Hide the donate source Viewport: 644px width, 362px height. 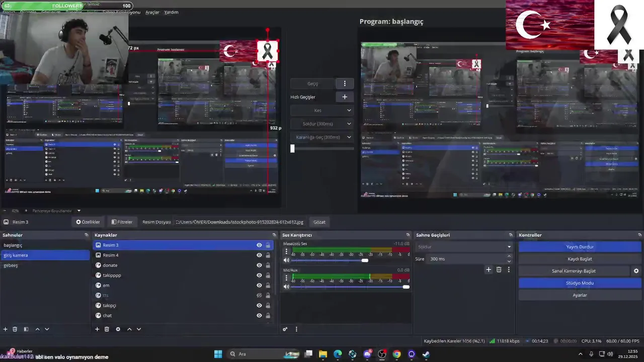[259, 265]
